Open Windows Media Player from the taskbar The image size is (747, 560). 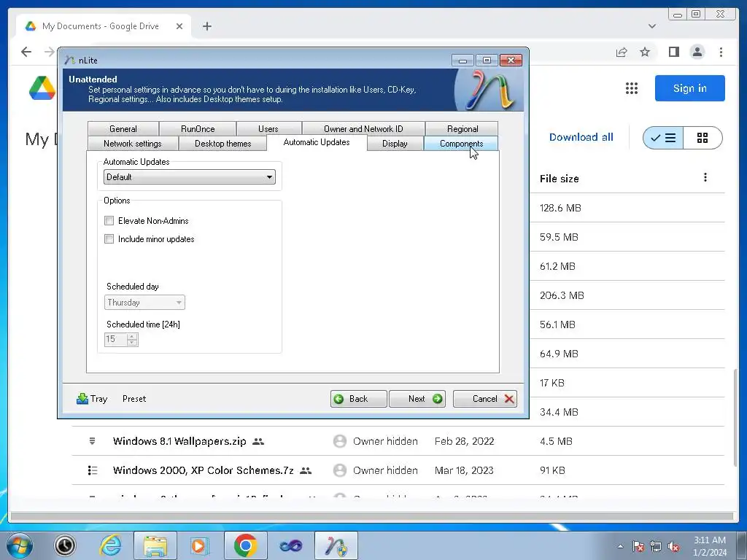point(198,545)
